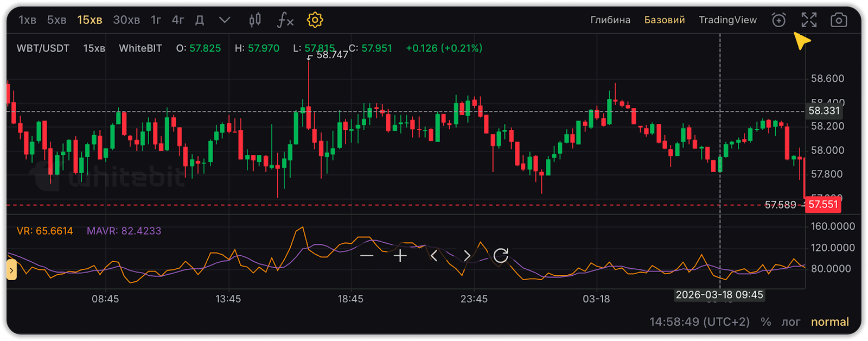Toggle logarithmic scale (лог)
Screen dimensions: 868x341
[790, 322]
